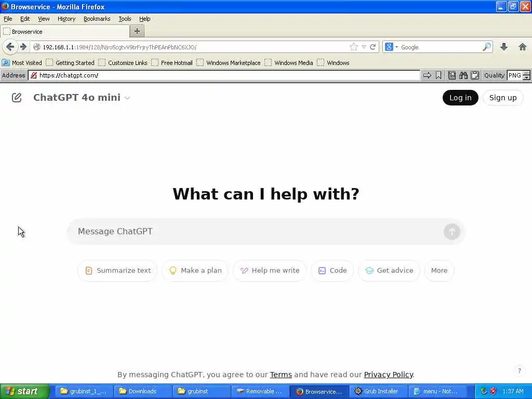The image size is (532, 399).
Task: Open the Help menu
Action: point(145,19)
